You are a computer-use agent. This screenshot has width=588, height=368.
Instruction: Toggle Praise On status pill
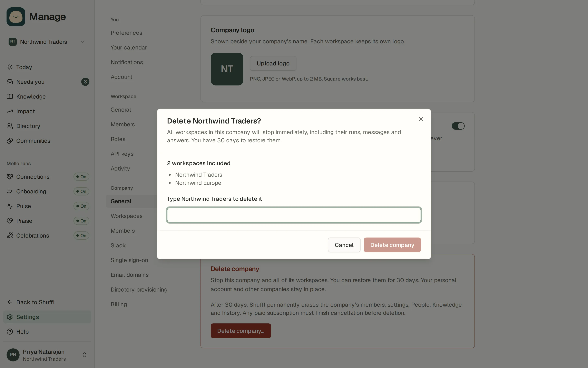[81, 221]
